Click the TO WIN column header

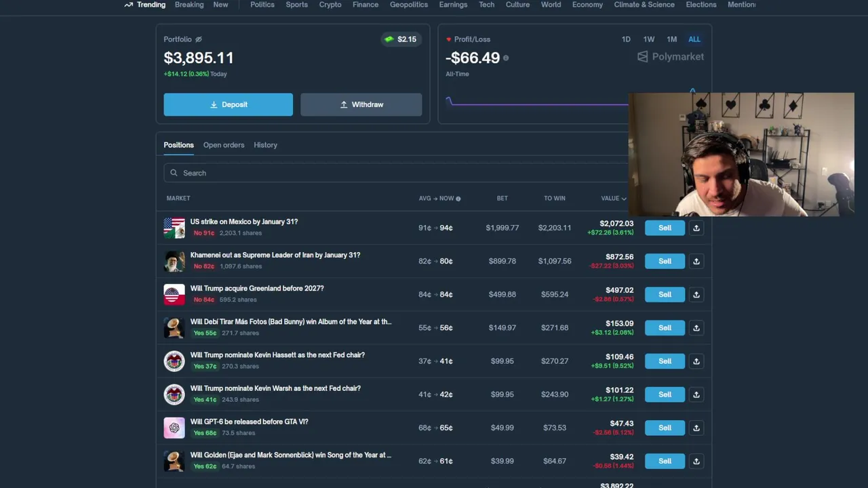(x=554, y=199)
